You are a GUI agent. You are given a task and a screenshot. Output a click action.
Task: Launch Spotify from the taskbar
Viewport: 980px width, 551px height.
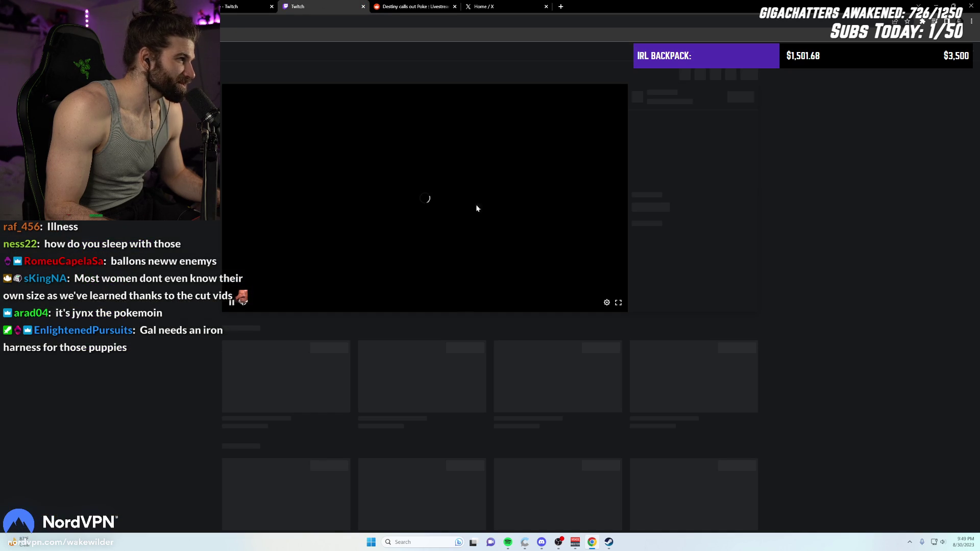point(507,541)
